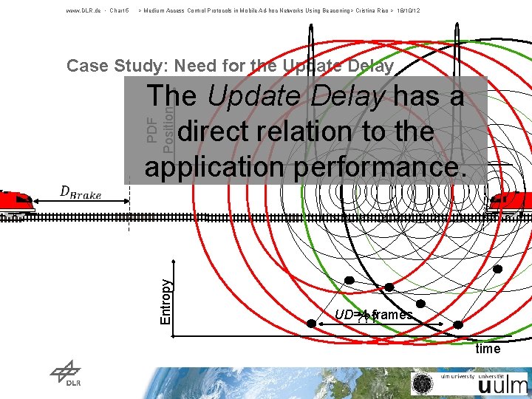Click the D_Brake distance label
The width and height of the screenshot is (532, 399).
(x=81, y=192)
